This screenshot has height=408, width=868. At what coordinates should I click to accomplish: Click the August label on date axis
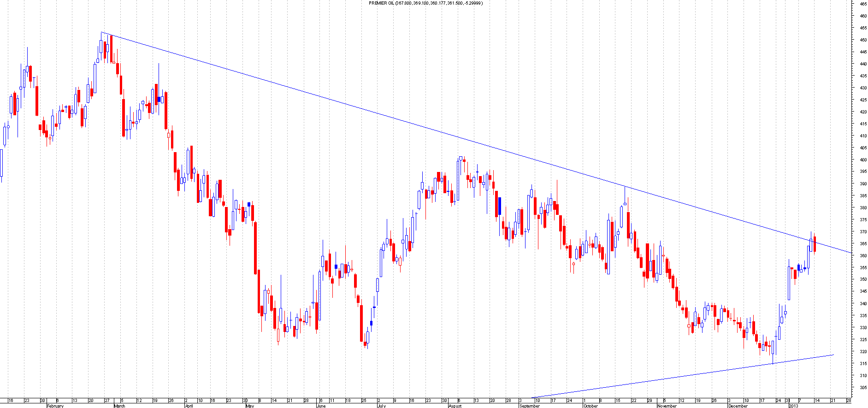tap(455, 406)
